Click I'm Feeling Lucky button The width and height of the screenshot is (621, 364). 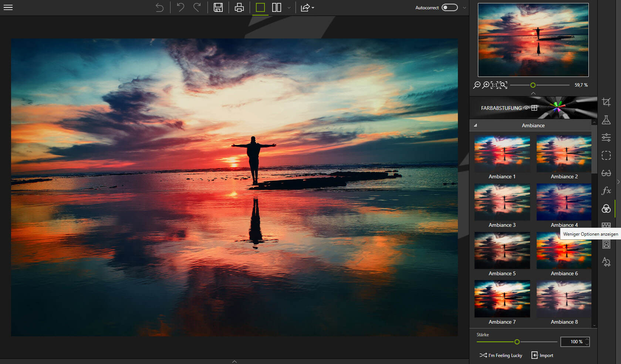501,355
